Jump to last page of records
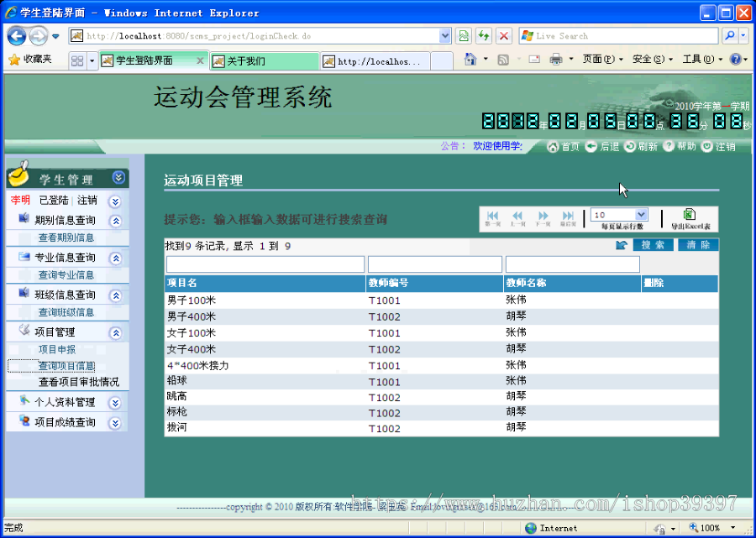Viewport: 756px width, 538px height. [x=568, y=219]
